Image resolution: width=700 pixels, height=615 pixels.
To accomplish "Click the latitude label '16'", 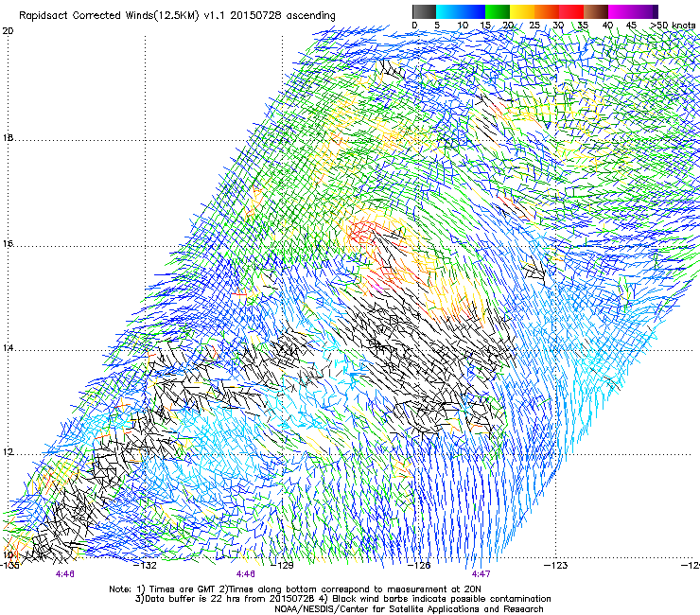I will [x=8, y=244].
